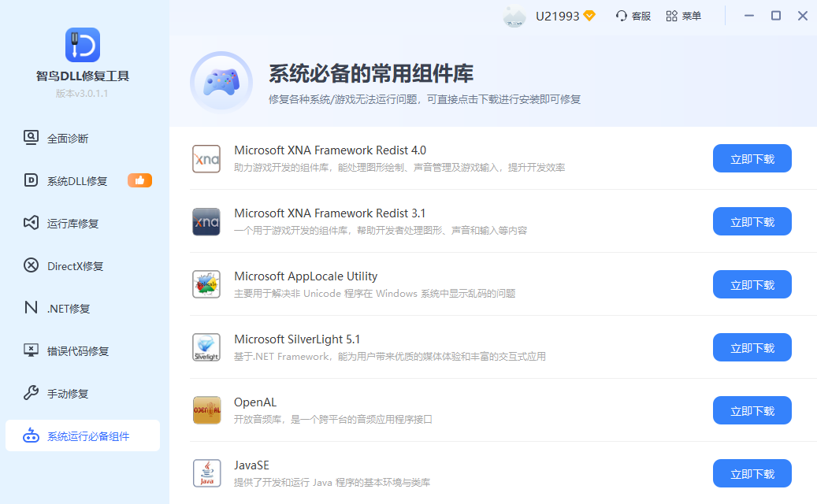This screenshot has height=504, width=817.
Task: Click the user avatar picture
Action: [x=514, y=16]
